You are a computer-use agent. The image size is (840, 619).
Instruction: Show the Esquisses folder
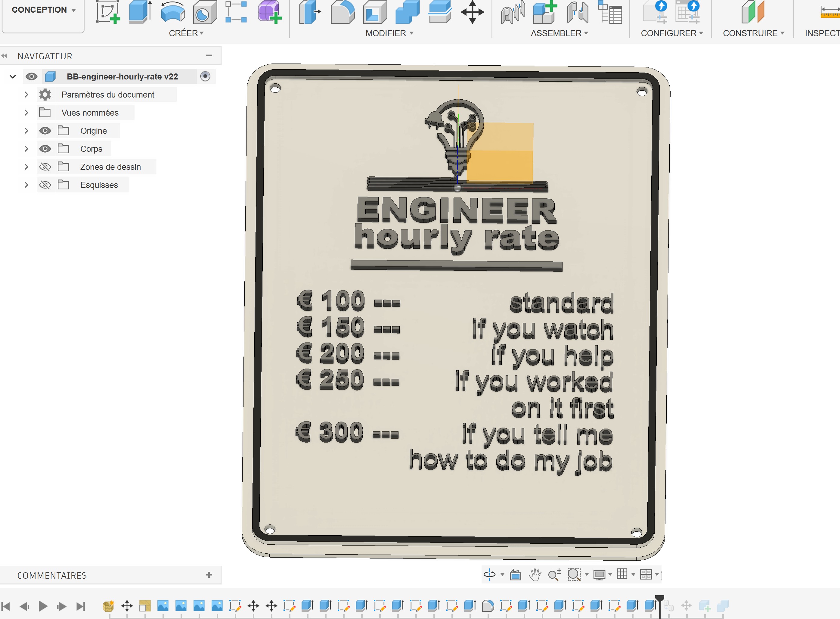click(45, 185)
